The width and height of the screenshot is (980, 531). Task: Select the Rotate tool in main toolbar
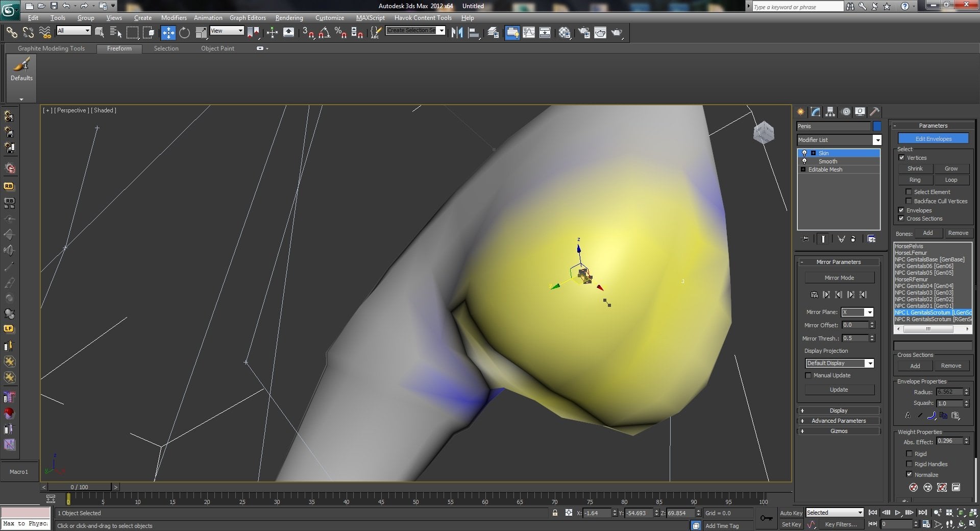[184, 33]
